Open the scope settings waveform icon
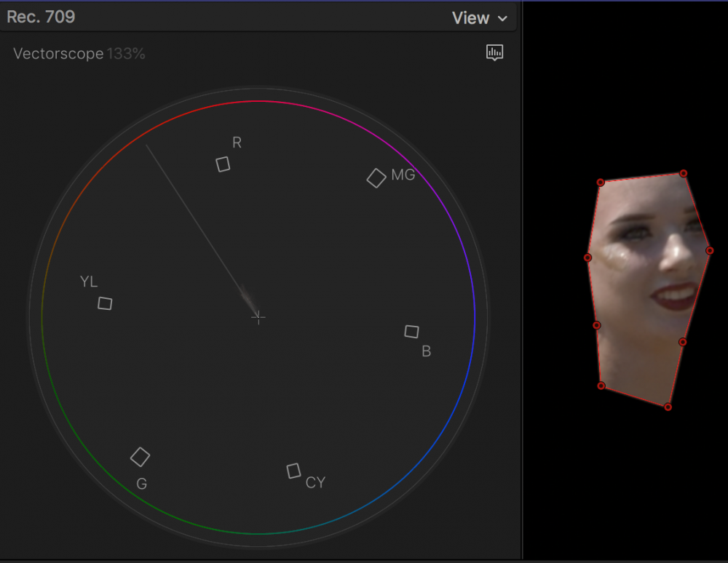The height and width of the screenshot is (563, 728). click(x=495, y=52)
